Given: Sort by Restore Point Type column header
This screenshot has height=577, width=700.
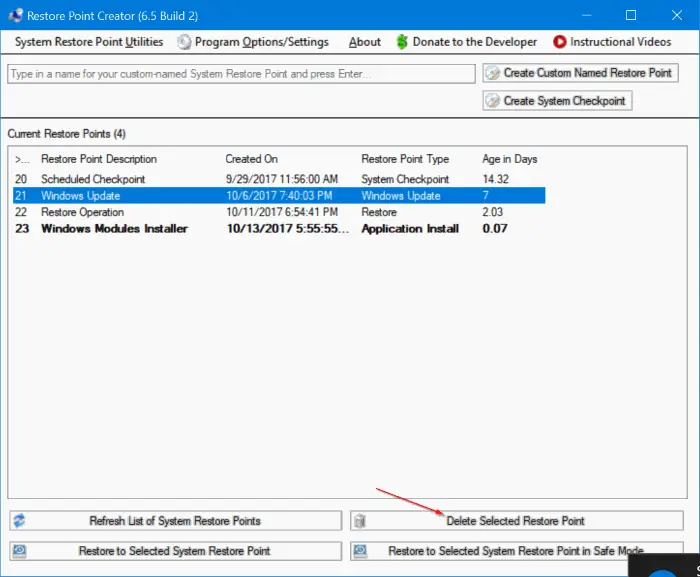Looking at the screenshot, I should (405, 159).
